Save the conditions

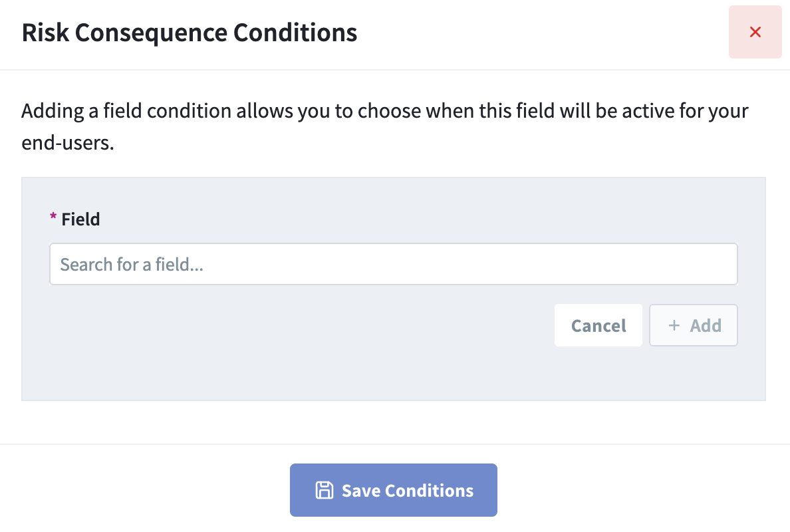(393, 490)
